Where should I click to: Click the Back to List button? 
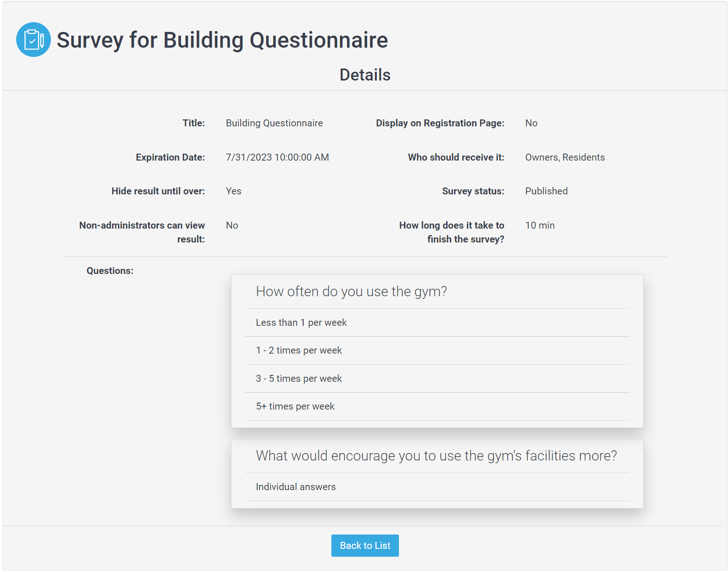coord(365,546)
